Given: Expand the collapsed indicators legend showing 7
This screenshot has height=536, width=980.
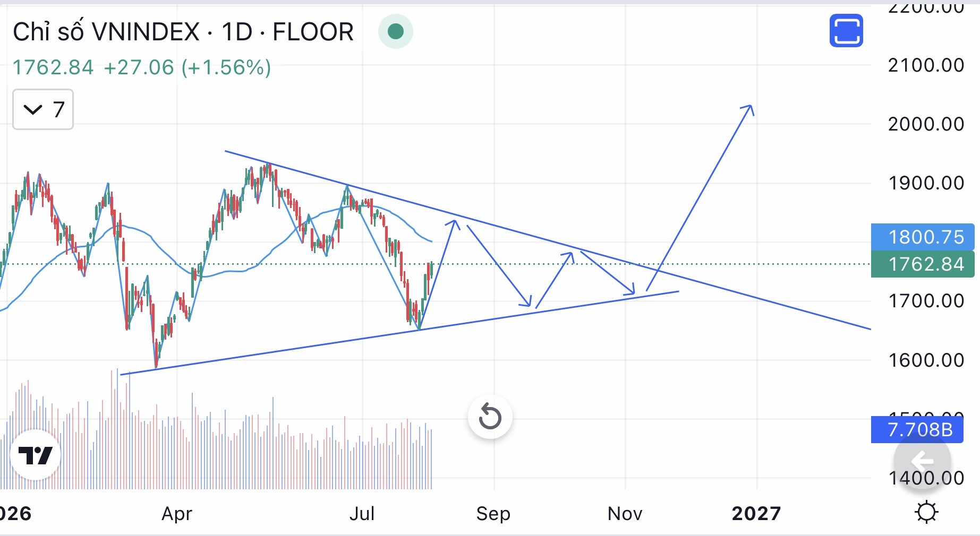Looking at the screenshot, I should pos(43,110).
